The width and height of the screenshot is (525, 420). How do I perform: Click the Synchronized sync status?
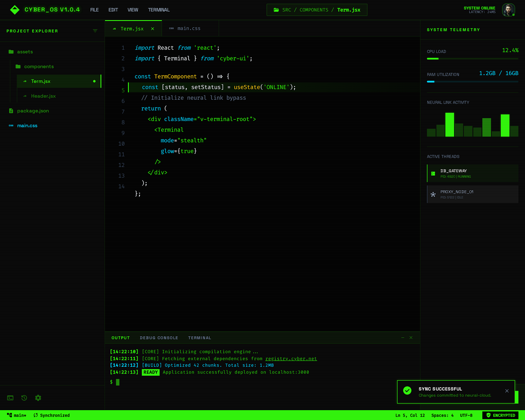tap(52, 415)
